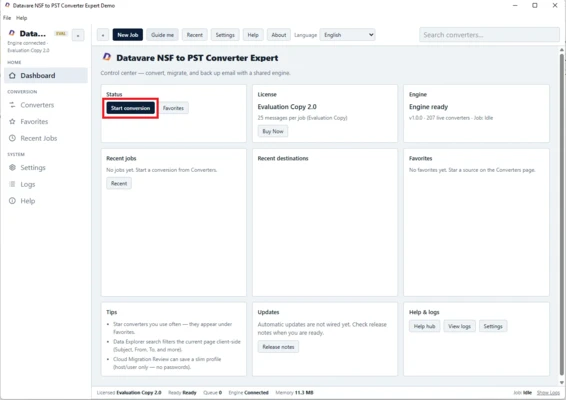Open Logs list icon in sidebar

click(12, 184)
